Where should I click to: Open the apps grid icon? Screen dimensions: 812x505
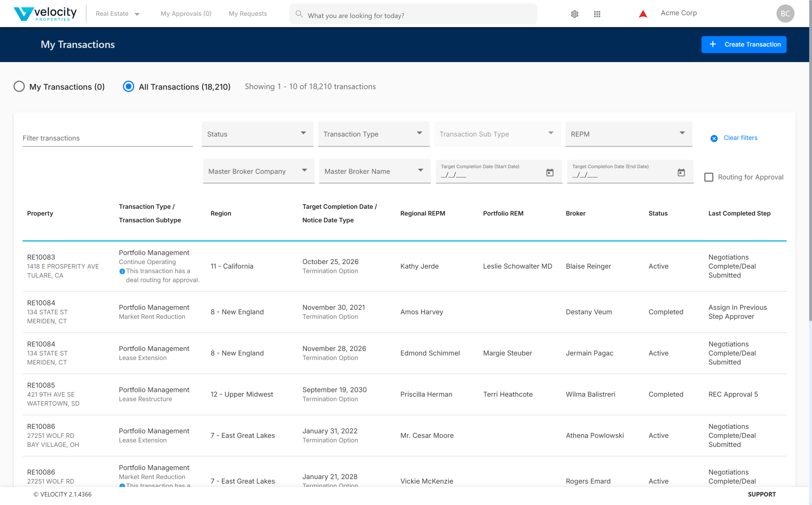coord(597,14)
